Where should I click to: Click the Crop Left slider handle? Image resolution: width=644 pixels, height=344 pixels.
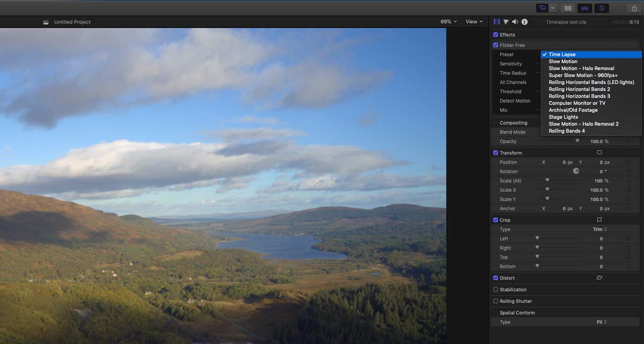[x=537, y=238]
